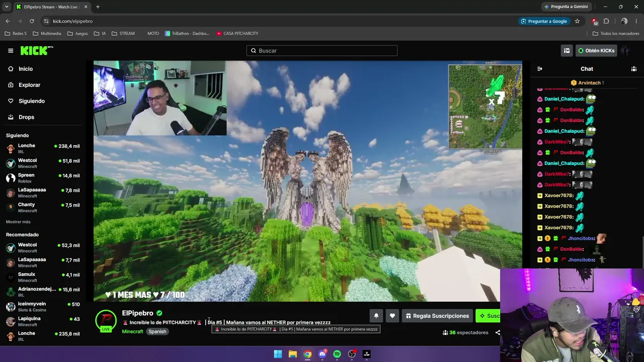Open Westcol channel with 51,8 mil viewers

click(x=43, y=163)
